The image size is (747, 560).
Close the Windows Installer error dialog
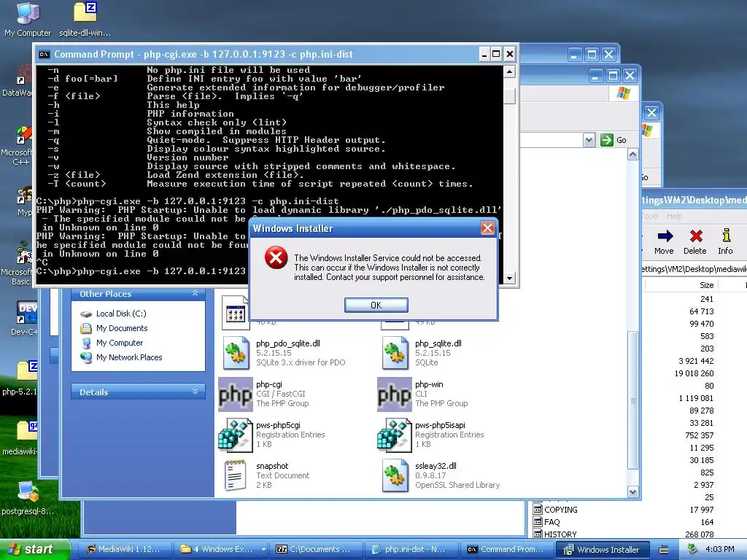(x=487, y=228)
